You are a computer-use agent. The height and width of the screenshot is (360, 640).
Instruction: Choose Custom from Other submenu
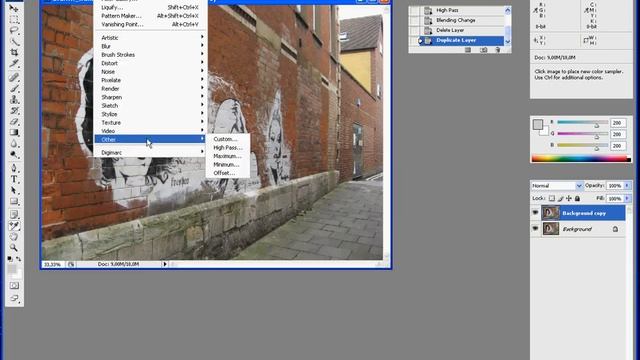click(228, 139)
